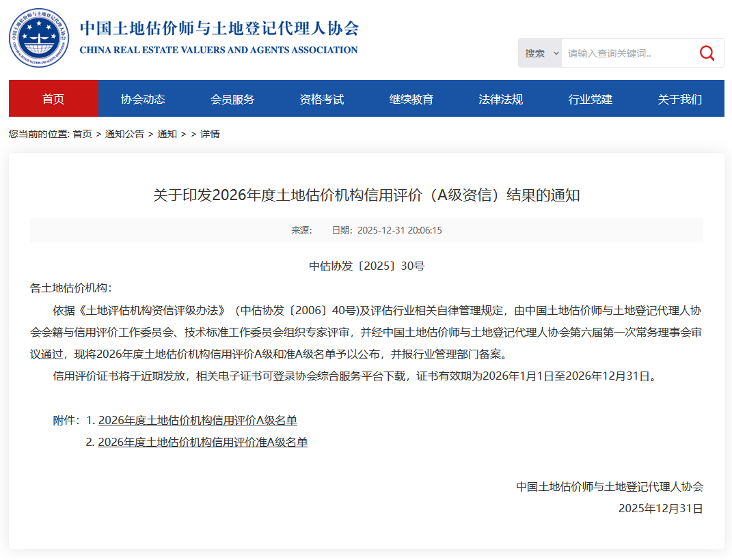Open attachment 2026年度土地估价机构信用评价A级名单
Screen dimensions: 732x560
pyautogui.click(x=198, y=421)
